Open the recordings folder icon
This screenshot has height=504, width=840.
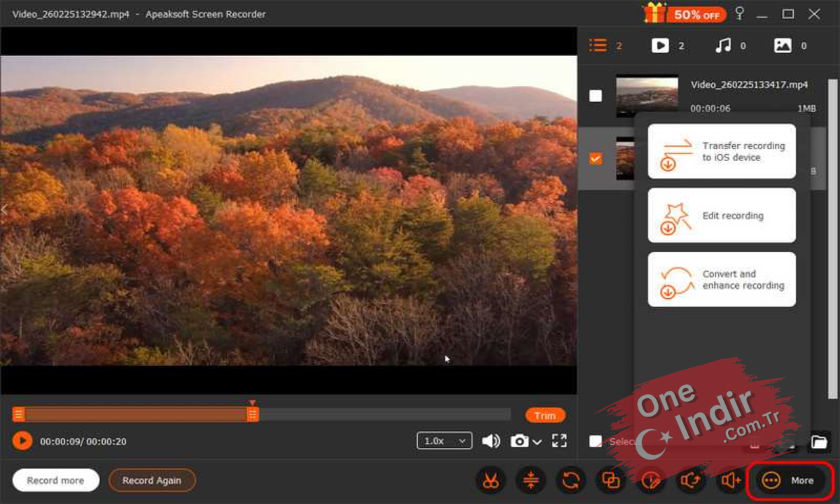819,442
